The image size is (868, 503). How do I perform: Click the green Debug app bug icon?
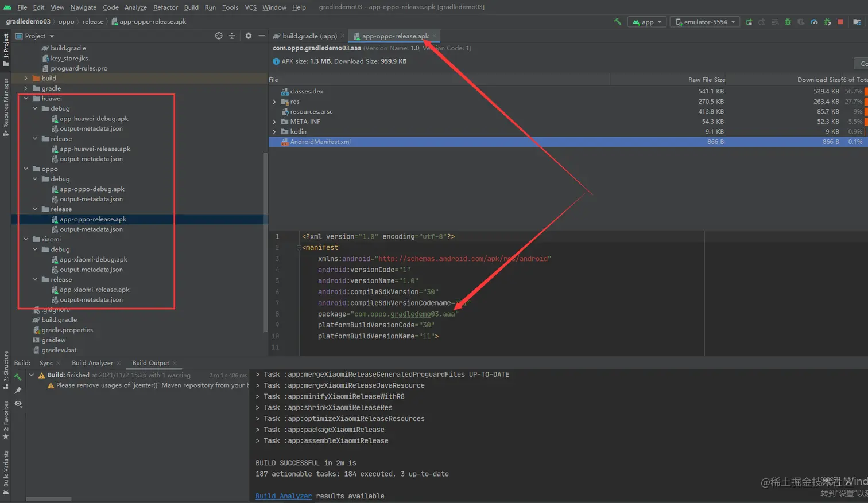point(788,22)
